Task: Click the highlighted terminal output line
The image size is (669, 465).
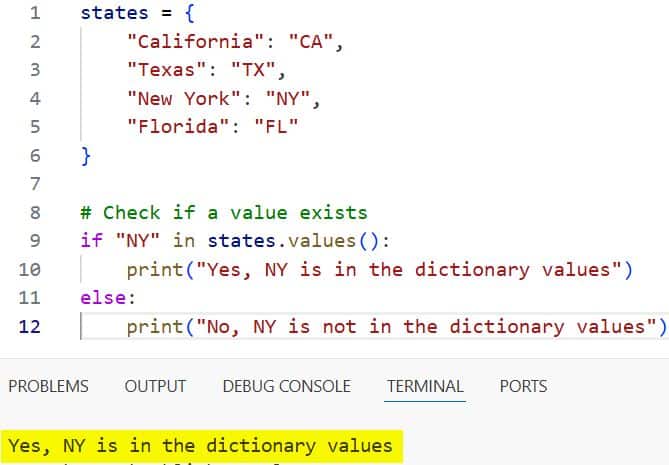Action: tap(200, 445)
